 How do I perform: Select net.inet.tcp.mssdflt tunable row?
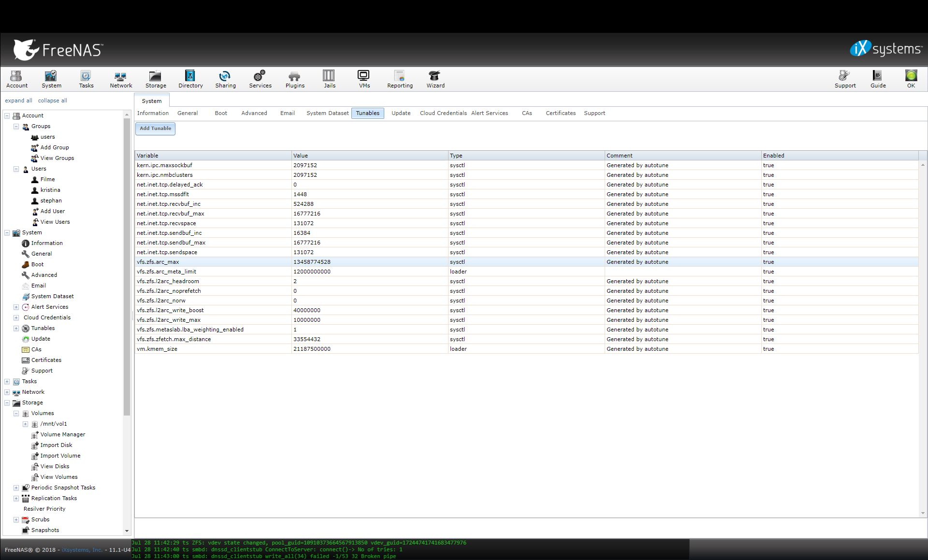point(526,194)
